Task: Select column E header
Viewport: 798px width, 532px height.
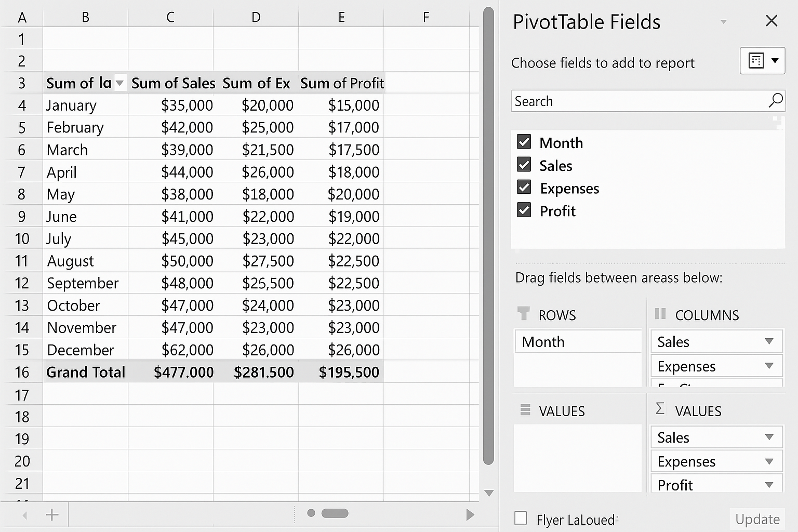Action: pyautogui.click(x=341, y=17)
